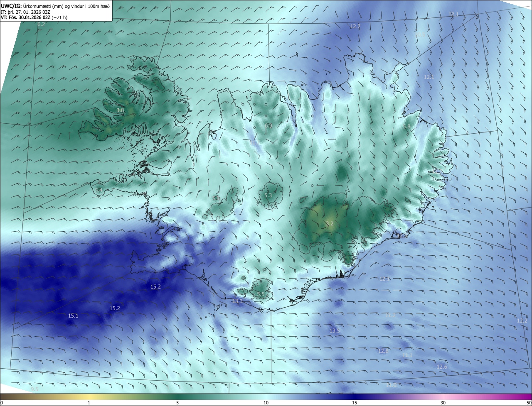Click the 15 label on the color scale
532x406 pixels.
point(355,403)
